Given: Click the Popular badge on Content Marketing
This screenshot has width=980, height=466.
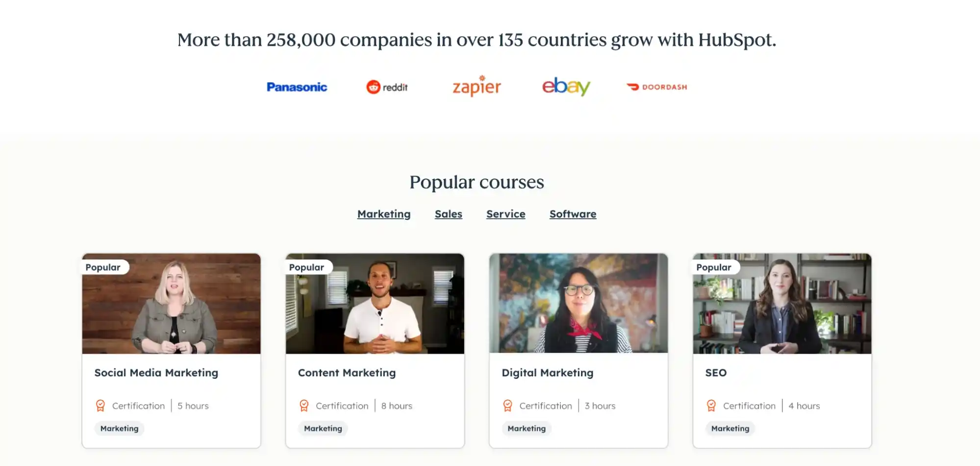Looking at the screenshot, I should (306, 267).
